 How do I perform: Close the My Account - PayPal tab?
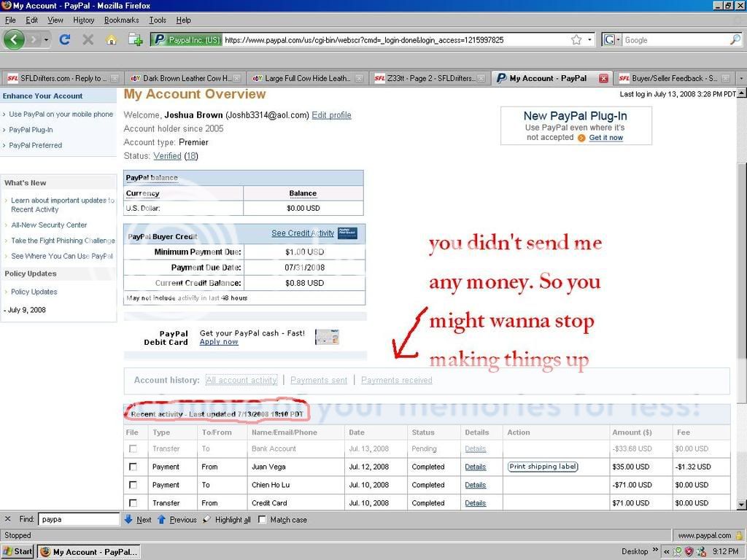pyautogui.click(x=603, y=78)
